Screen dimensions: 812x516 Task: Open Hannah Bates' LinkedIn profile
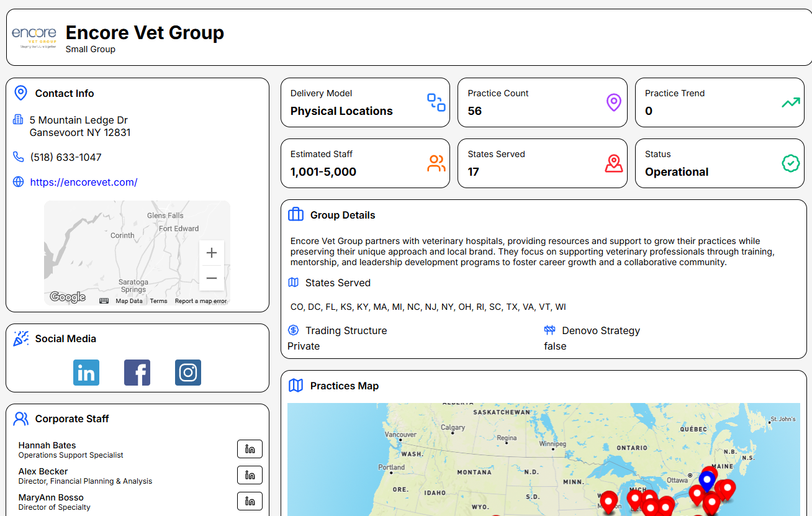[x=250, y=449]
